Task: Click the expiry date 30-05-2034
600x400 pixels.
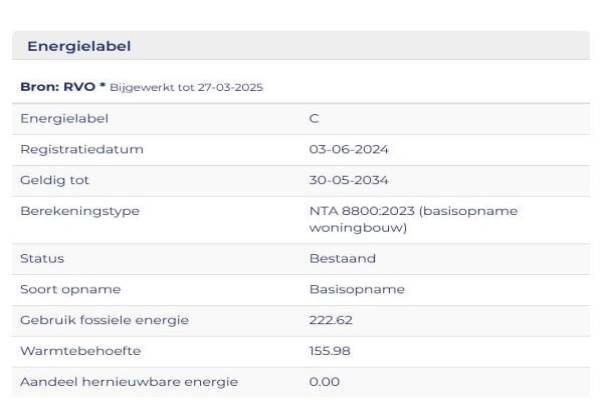Action: pos(349,181)
